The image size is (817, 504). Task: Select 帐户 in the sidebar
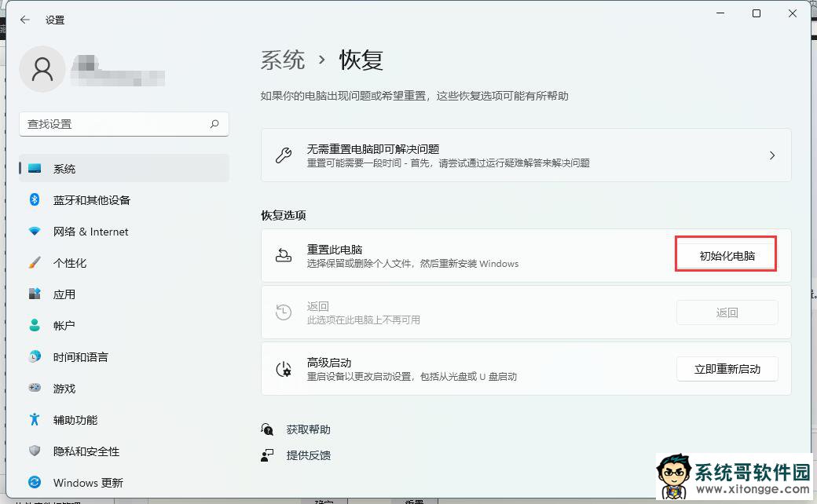click(x=124, y=326)
